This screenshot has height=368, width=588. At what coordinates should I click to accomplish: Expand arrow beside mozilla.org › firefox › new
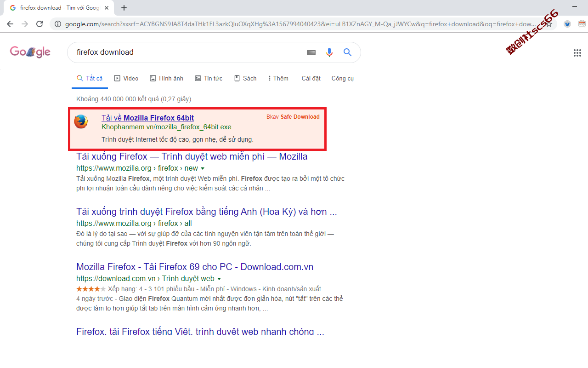click(x=203, y=168)
